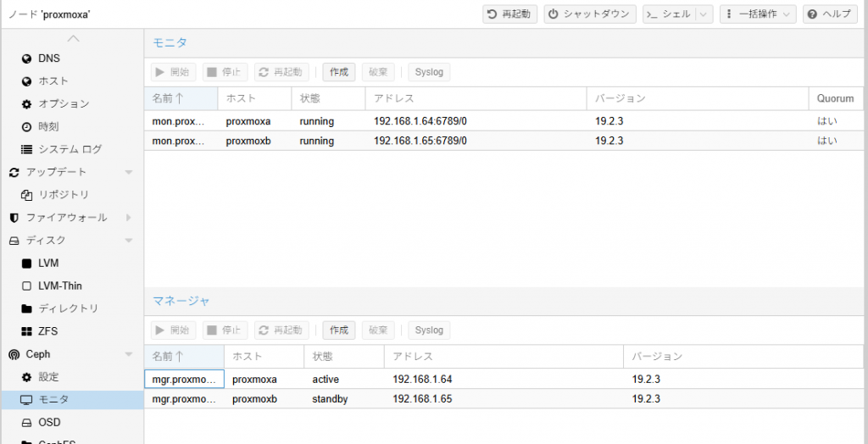Image resolution: width=868 pixels, height=444 pixels.
Task: Open the 一括操作 dropdown menu
Action: pos(757,14)
